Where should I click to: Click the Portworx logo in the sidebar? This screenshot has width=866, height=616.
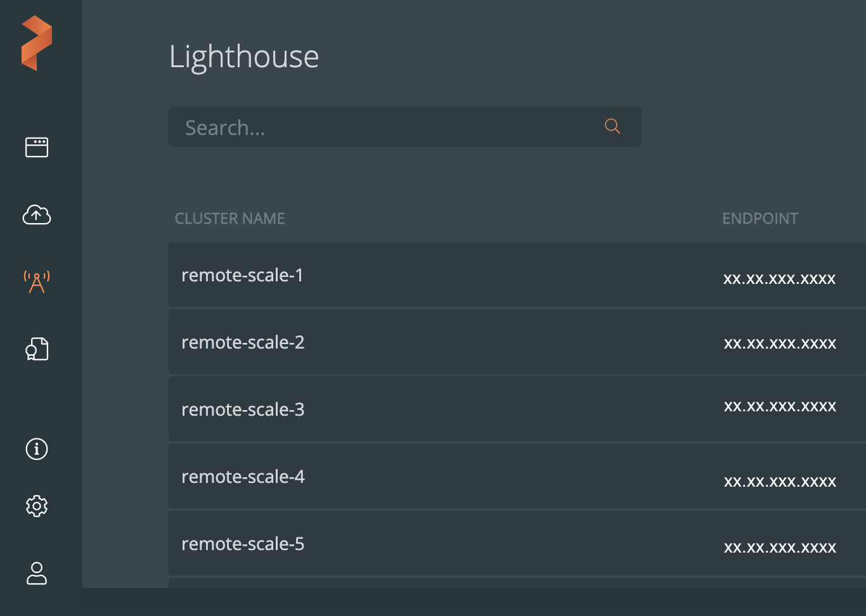tap(37, 43)
